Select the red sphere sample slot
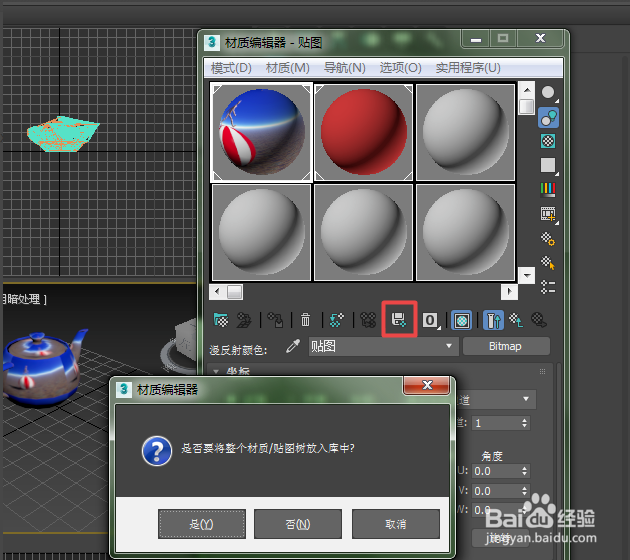The width and height of the screenshot is (630, 560). tap(364, 132)
